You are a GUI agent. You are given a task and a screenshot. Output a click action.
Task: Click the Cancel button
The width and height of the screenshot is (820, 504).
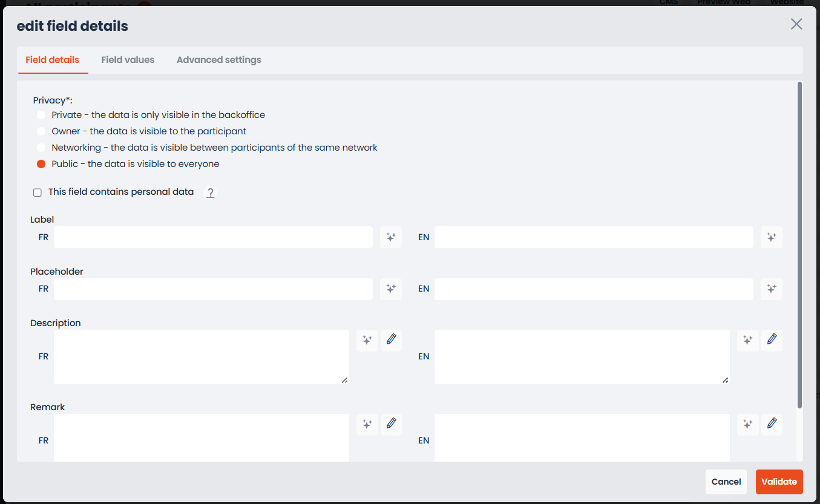click(726, 482)
